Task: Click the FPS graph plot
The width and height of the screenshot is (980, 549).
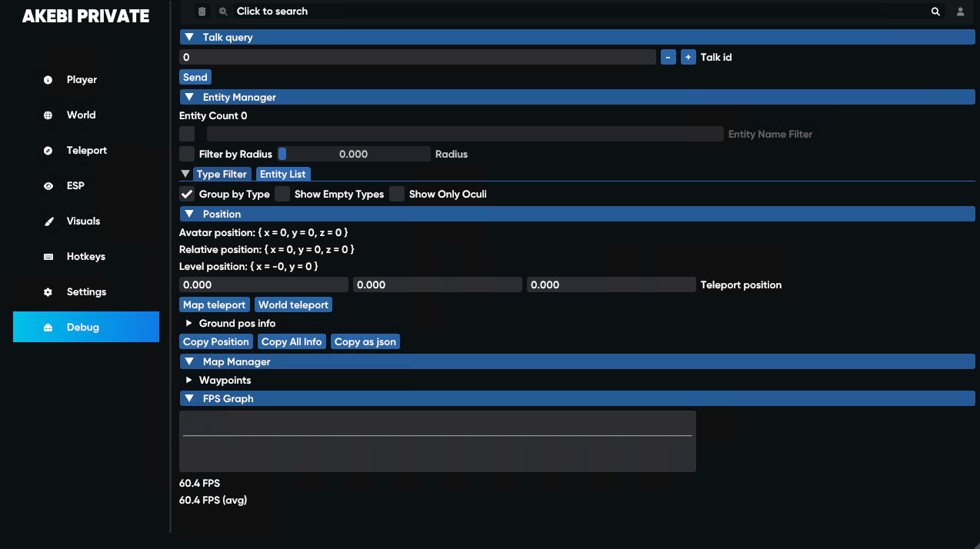Action: point(438,441)
